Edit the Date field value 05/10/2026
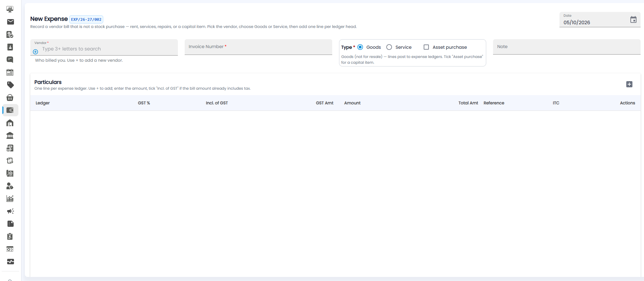Screen dimensions: 644x281 click(x=577, y=23)
